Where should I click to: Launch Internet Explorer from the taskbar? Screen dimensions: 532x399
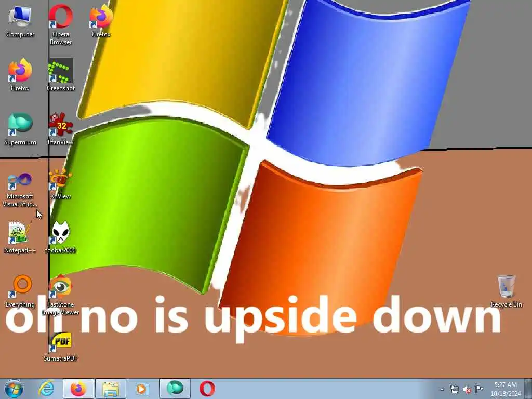click(46, 389)
